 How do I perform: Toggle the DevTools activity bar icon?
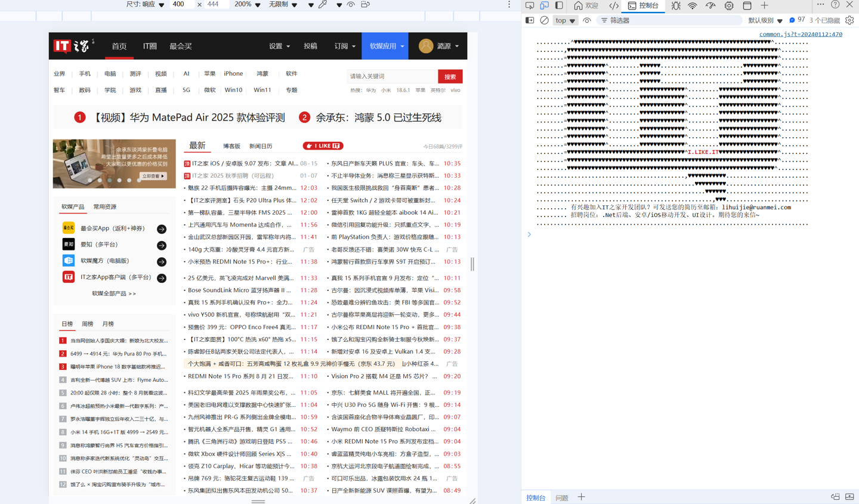(x=559, y=5)
